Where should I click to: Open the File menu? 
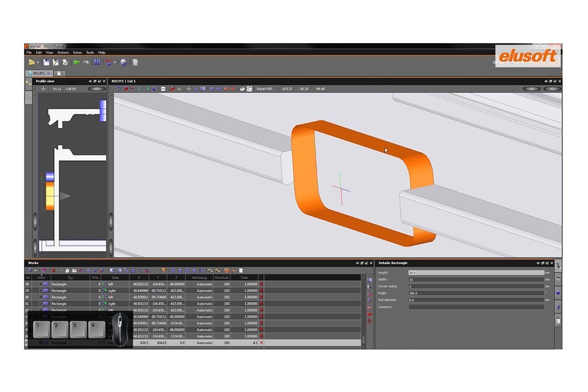point(29,52)
